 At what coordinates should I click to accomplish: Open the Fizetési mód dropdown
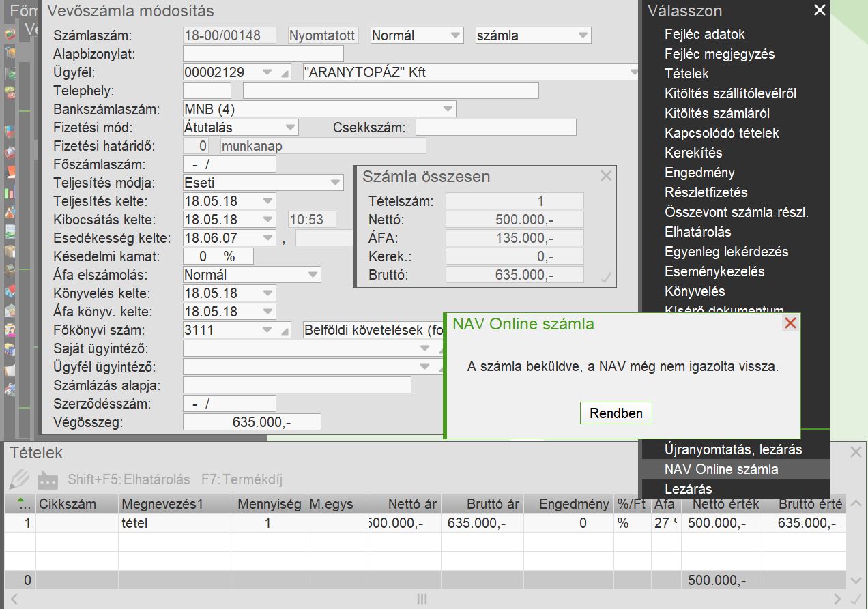coord(290,128)
